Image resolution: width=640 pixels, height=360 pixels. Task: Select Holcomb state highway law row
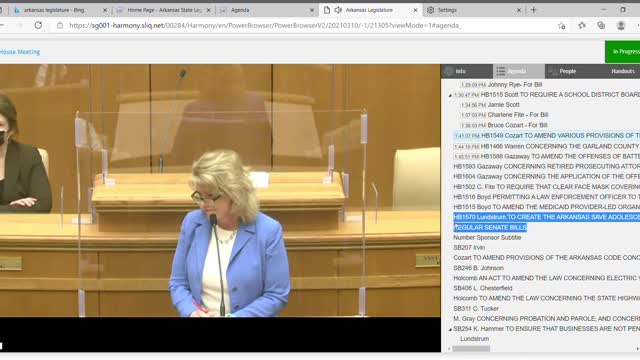pos(547,298)
